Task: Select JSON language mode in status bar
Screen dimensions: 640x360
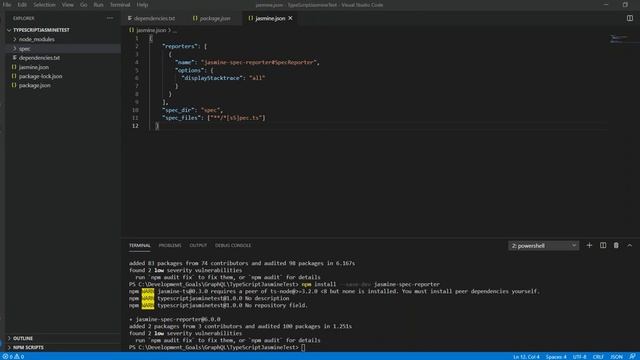Action: pyautogui.click(x=616, y=357)
